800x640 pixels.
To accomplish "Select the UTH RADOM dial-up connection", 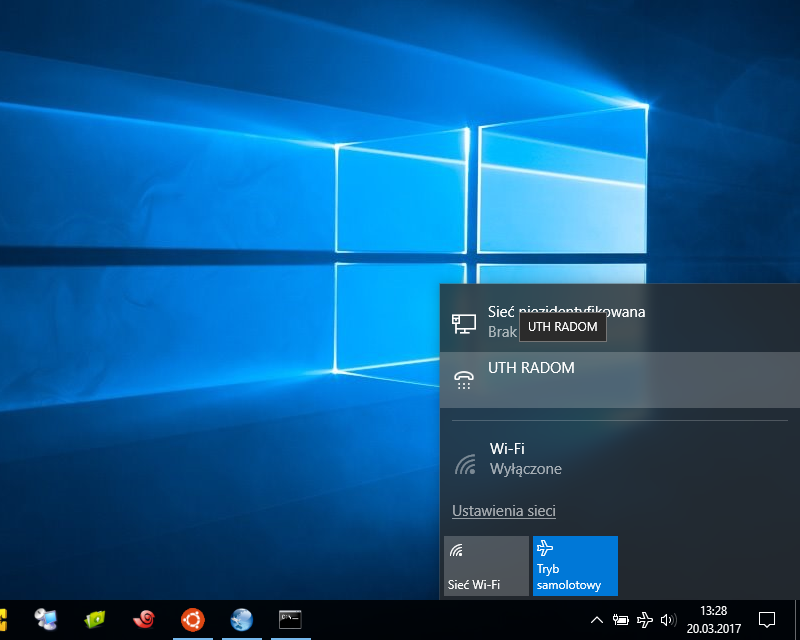I will pyautogui.click(x=620, y=379).
